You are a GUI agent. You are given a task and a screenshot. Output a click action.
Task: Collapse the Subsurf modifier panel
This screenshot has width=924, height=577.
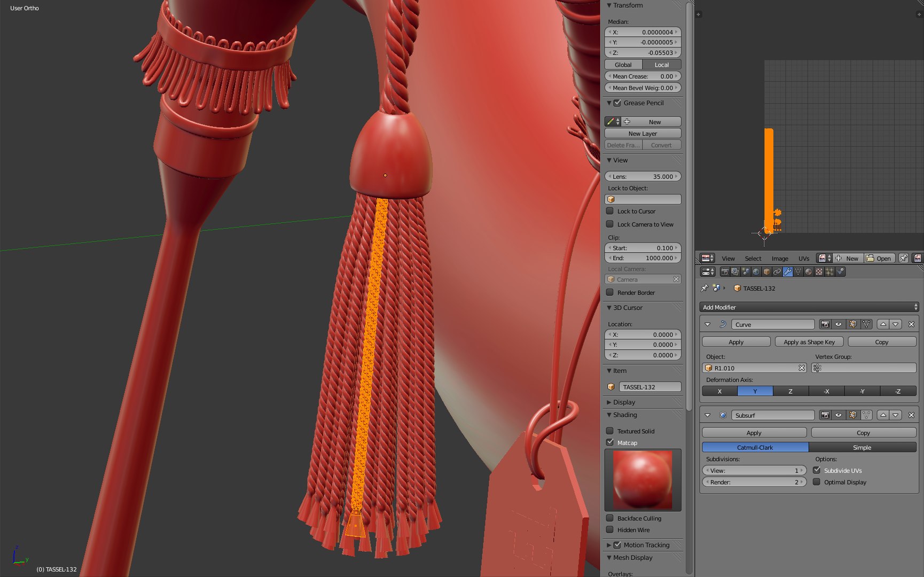(x=708, y=415)
